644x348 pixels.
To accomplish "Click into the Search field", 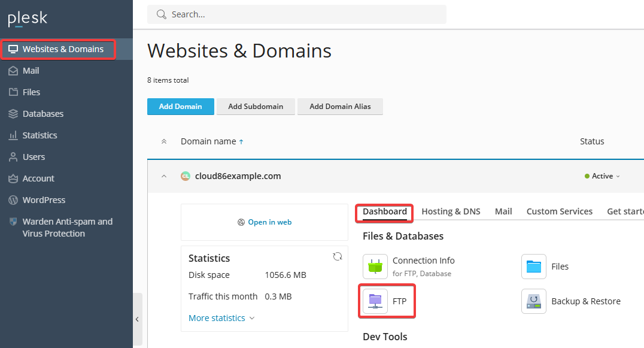I will (x=296, y=14).
